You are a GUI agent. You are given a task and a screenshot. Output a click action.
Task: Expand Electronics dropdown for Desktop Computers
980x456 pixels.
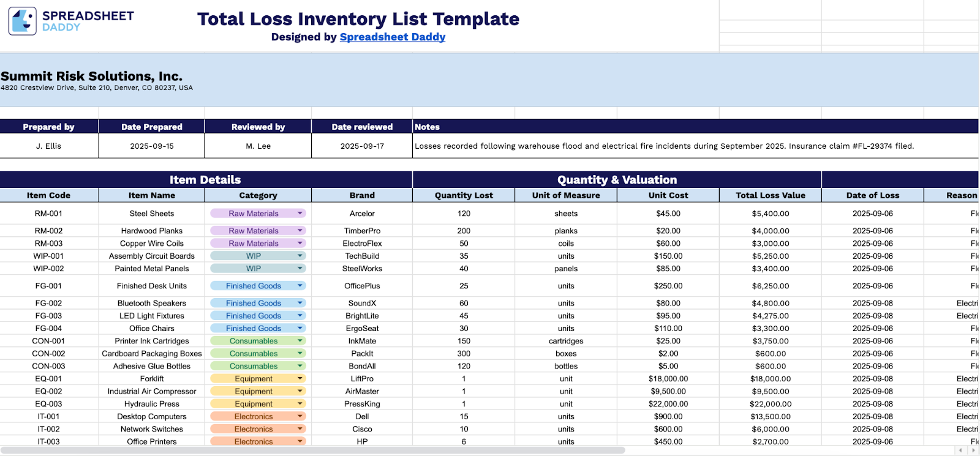coord(300,416)
